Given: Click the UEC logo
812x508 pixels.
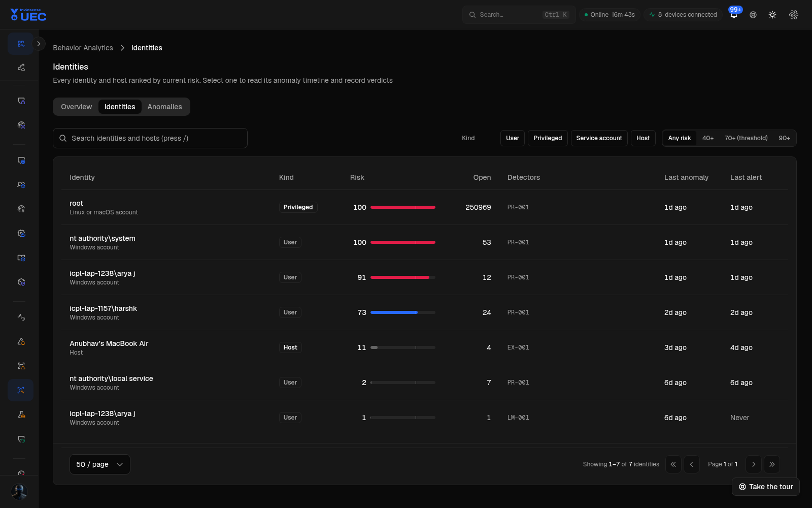Looking at the screenshot, I should pos(28,15).
